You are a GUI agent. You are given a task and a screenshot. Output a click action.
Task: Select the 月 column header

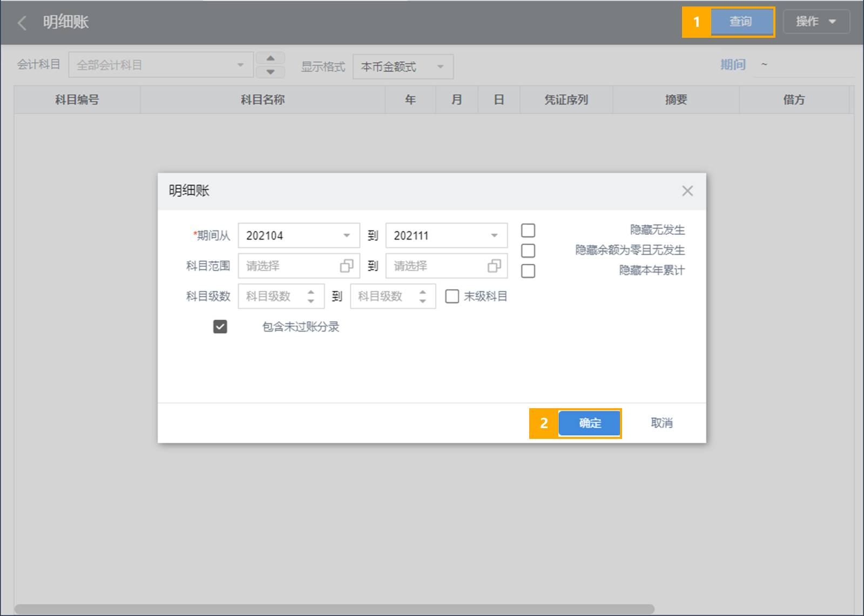click(457, 99)
